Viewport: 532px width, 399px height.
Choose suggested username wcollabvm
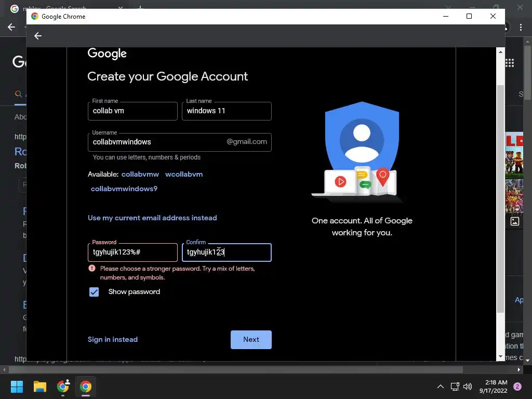point(184,174)
